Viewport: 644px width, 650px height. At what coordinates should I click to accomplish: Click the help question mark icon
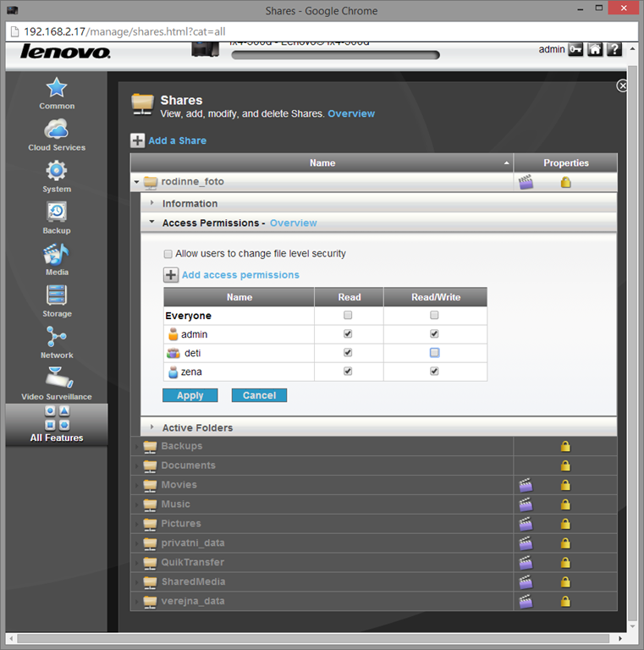[614, 49]
